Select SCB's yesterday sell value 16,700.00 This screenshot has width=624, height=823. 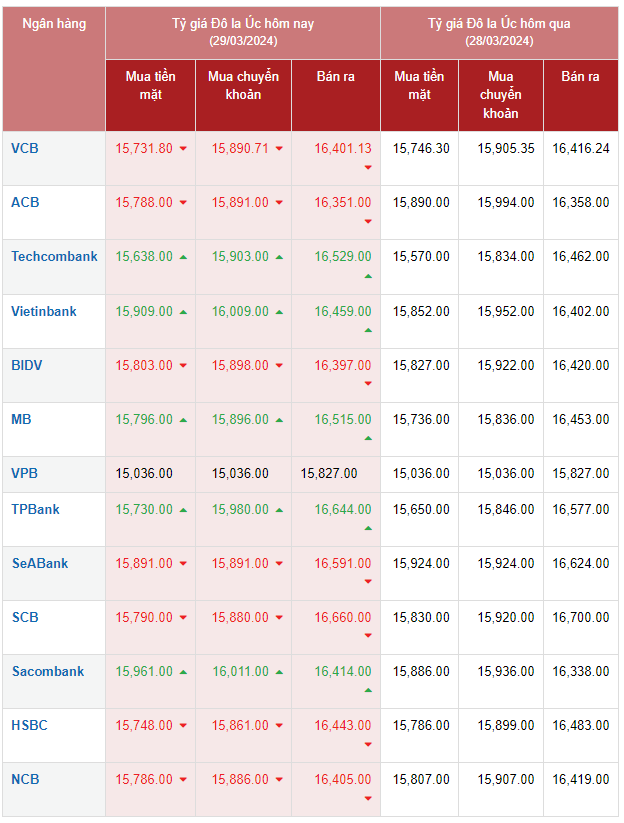point(580,617)
